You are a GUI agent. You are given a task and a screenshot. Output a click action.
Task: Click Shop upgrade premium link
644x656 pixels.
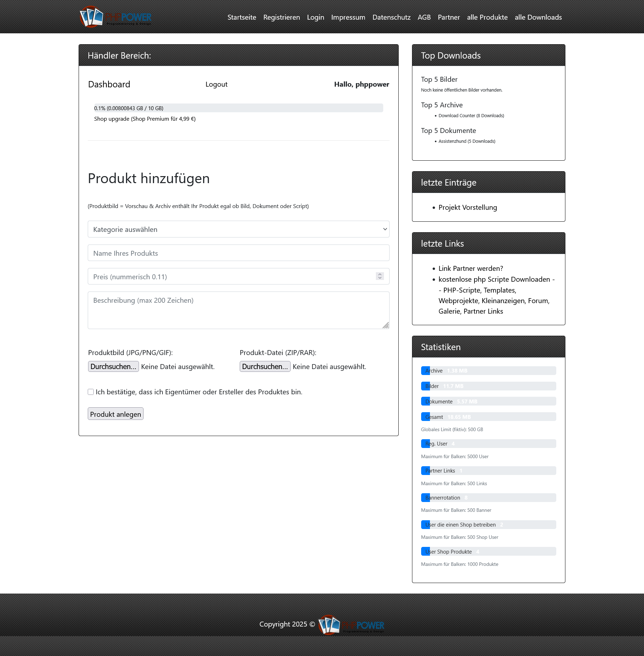tap(145, 119)
